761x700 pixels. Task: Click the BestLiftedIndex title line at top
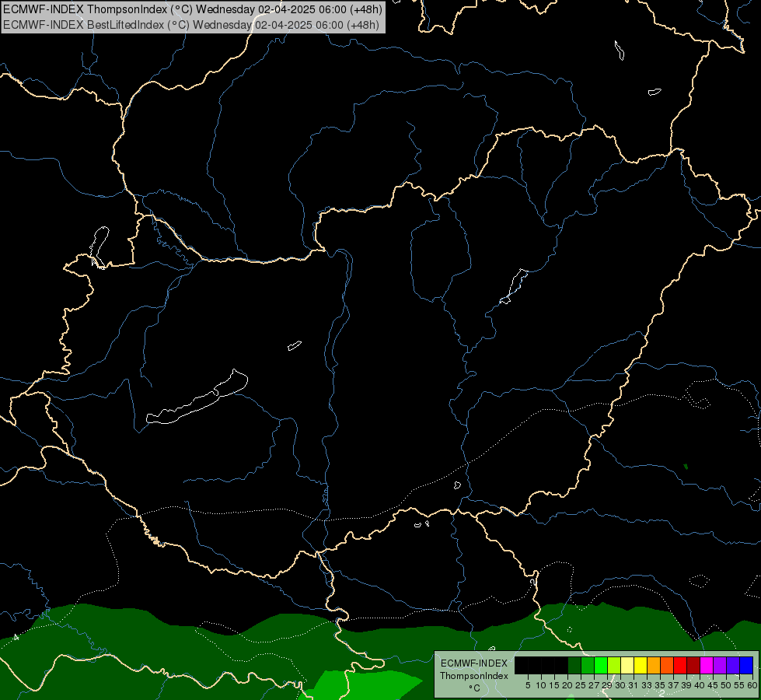pos(191,25)
